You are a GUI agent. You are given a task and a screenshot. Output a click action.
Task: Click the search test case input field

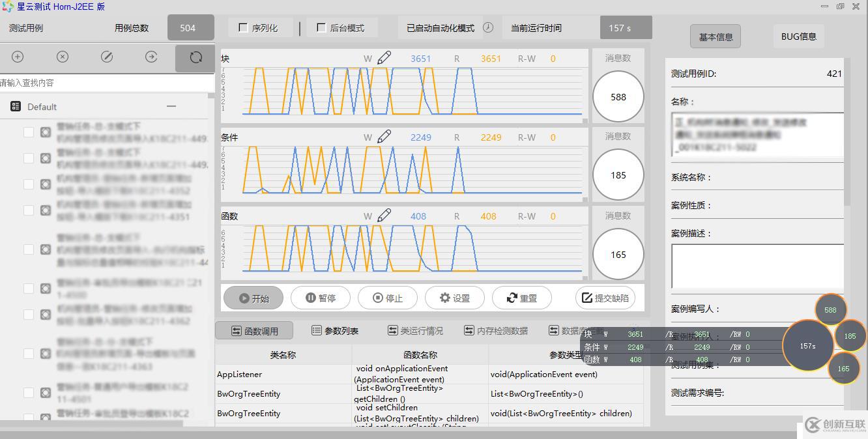click(107, 83)
